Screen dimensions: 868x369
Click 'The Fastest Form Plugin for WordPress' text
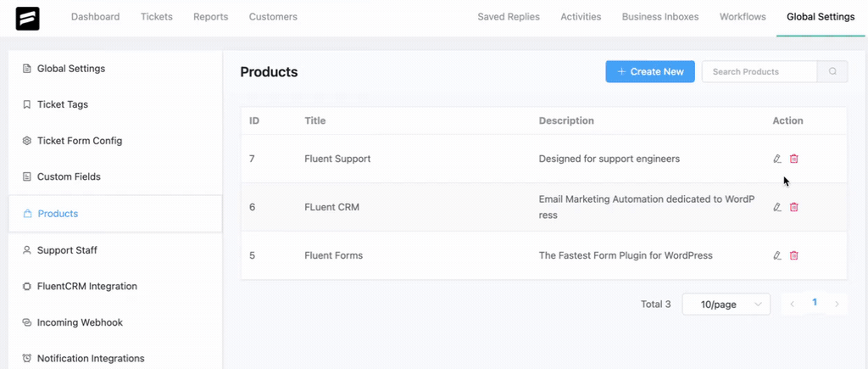click(x=626, y=256)
